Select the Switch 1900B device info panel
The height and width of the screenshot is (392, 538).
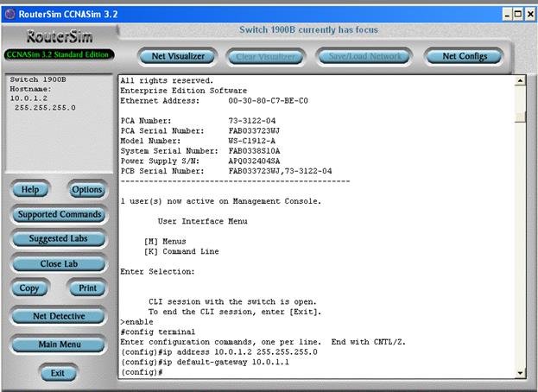click(59, 121)
